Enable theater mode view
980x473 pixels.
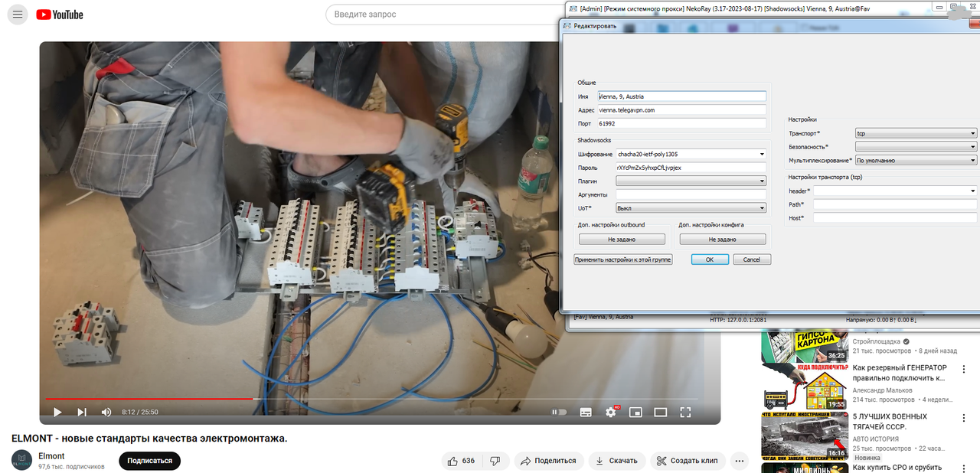point(660,412)
